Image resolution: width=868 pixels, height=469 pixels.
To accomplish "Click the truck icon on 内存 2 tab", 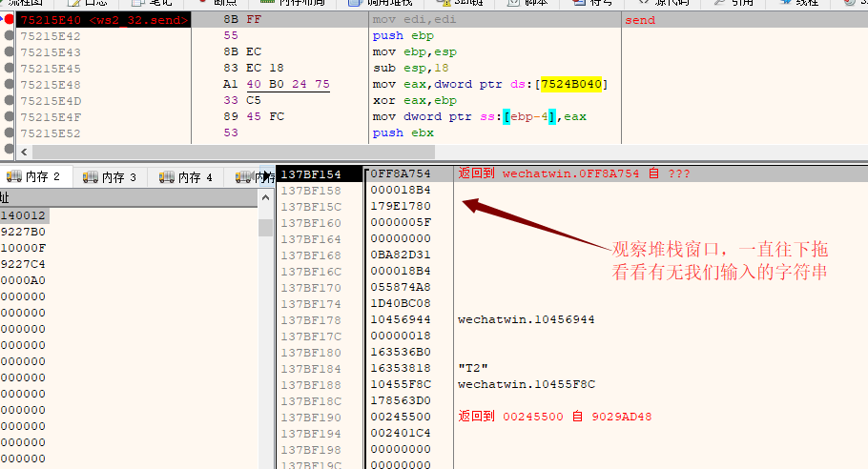I will (14, 176).
